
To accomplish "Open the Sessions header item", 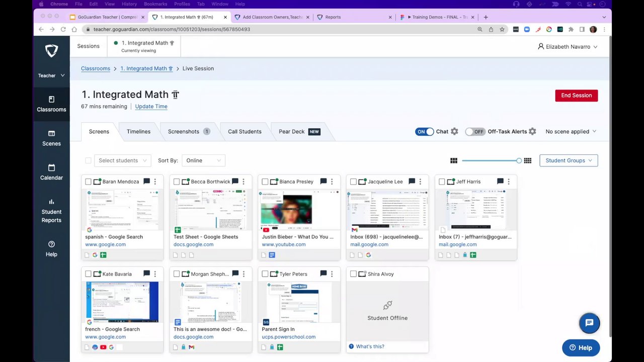I will point(88,46).
